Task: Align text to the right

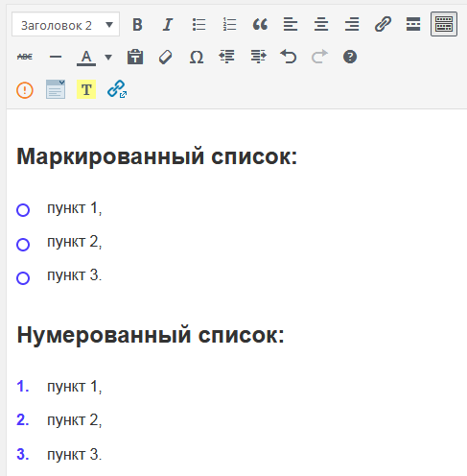Action: pos(352,24)
